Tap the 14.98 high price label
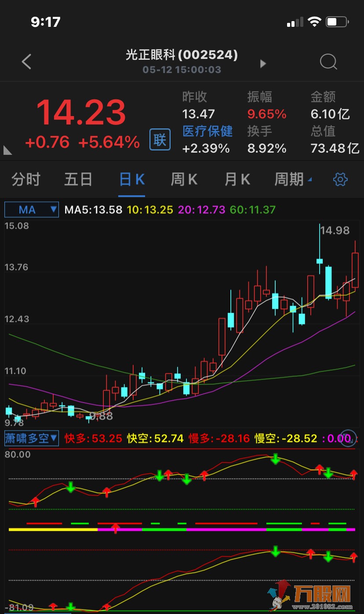 click(335, 230)
